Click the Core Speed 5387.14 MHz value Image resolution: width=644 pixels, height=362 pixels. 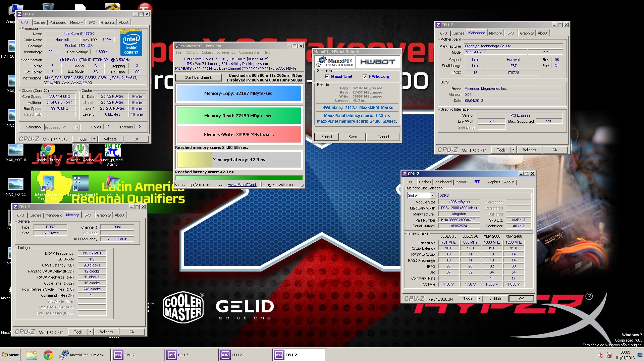point(60,97)
